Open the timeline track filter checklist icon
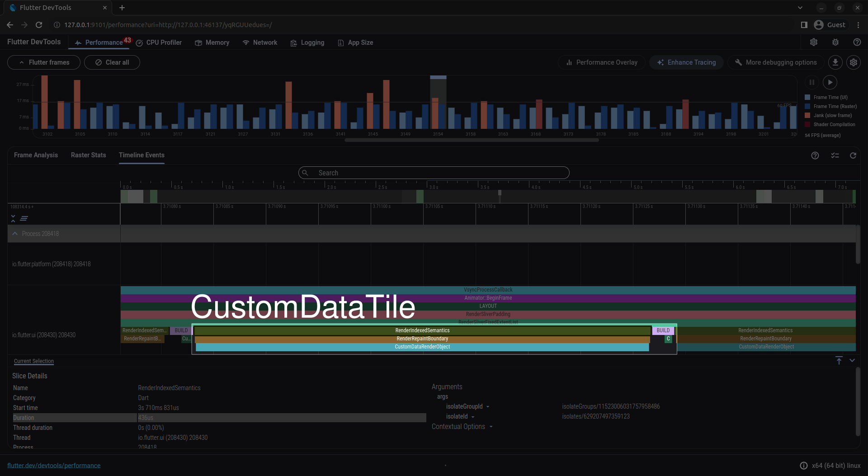This screenshot has height=476, width=868. click(x=835, y=156)
